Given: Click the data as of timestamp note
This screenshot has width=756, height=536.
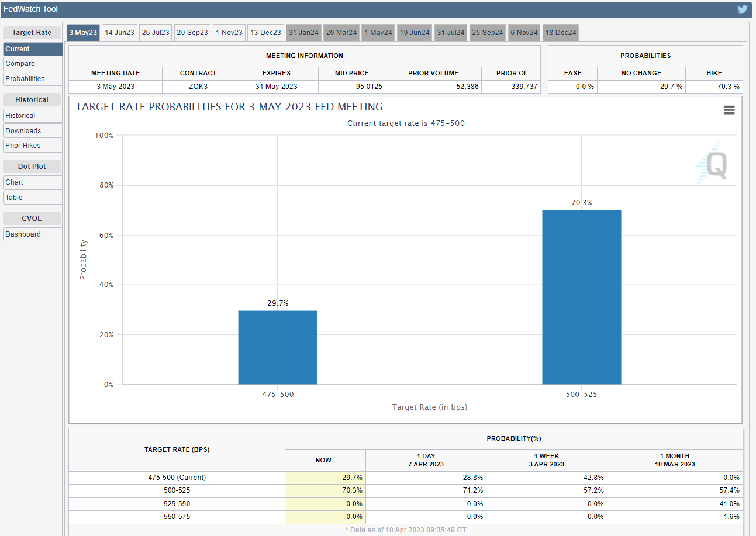Looking at the screenshot, I should point(406,530).
